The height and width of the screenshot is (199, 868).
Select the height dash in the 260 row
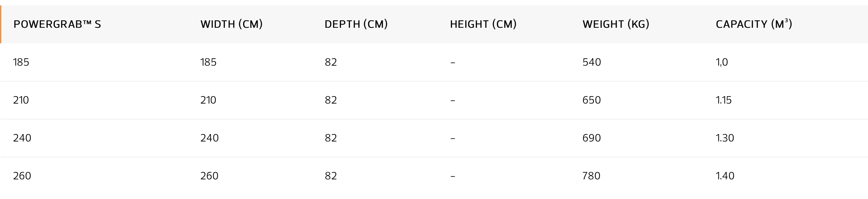[453, 176]
